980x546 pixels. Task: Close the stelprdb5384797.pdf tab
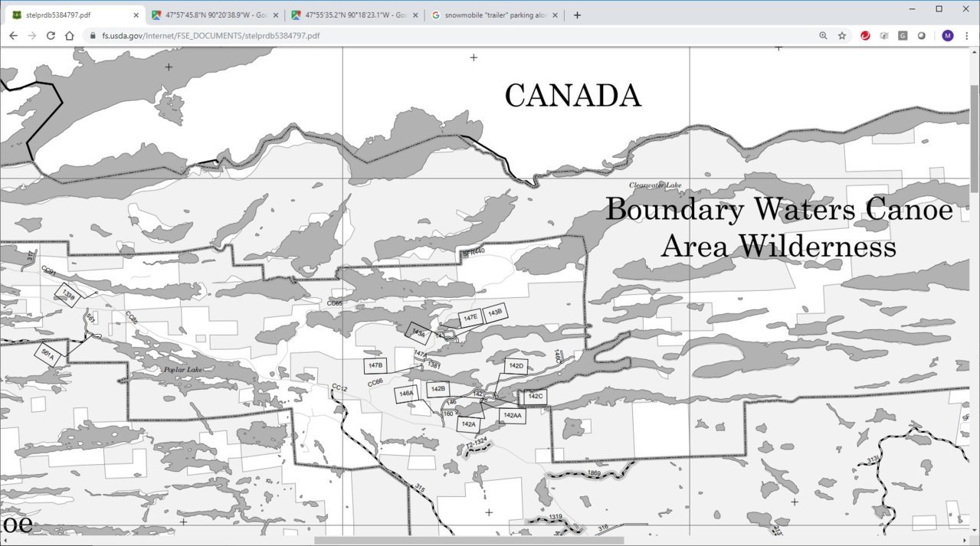pos(136,15)
